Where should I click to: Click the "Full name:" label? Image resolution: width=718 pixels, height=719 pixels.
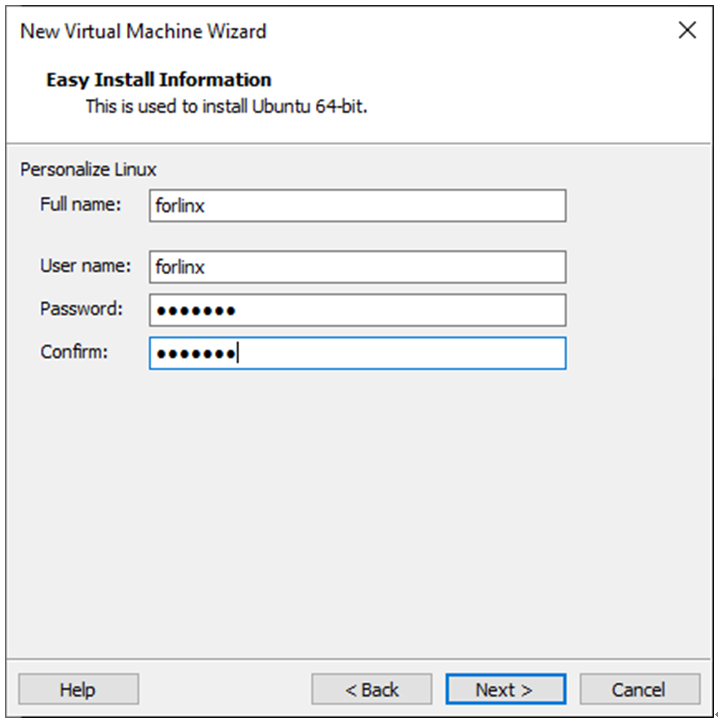coord(80,205)
